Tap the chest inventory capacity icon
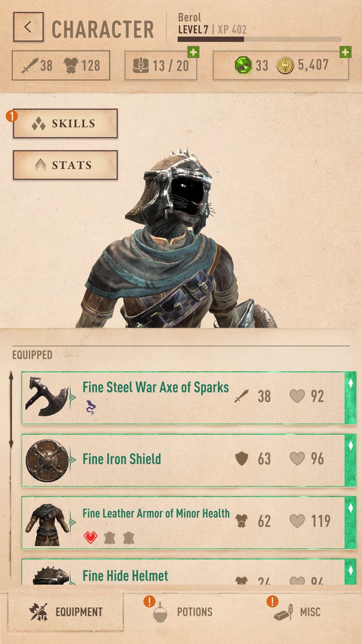The width and height of the screenshot is (362, 644). coord(139,66)
